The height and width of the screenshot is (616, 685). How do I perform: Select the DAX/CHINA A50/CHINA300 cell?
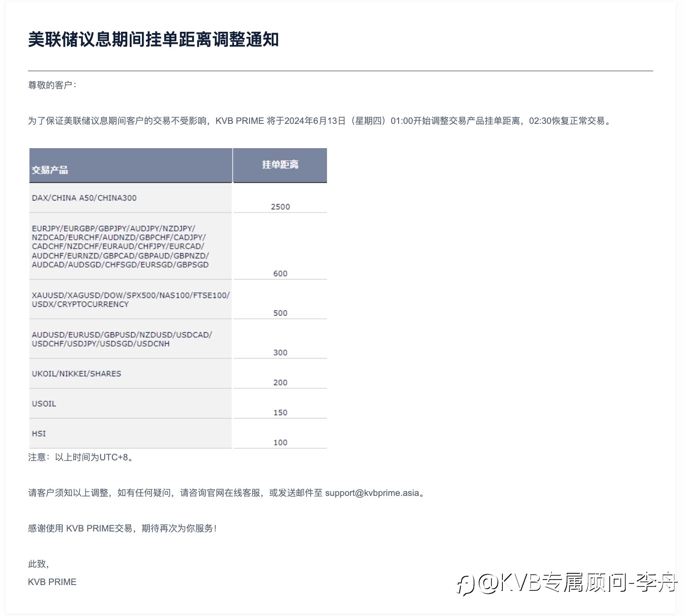[131, 198]
